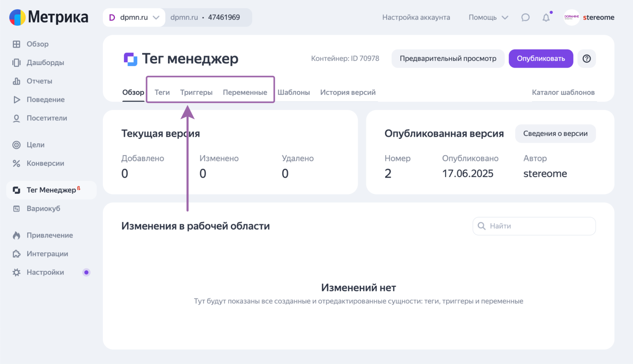Click the Опубликовать button

tap(541, 58)
